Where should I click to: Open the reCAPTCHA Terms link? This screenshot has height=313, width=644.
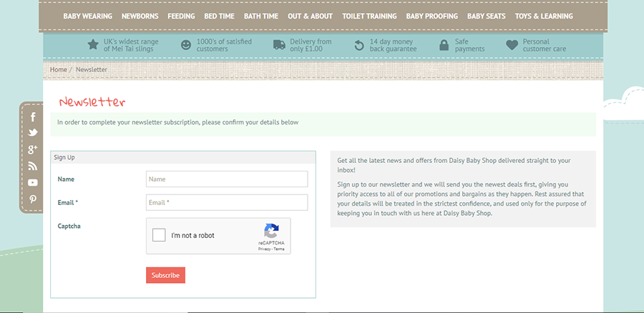click(x=279, y=249)
